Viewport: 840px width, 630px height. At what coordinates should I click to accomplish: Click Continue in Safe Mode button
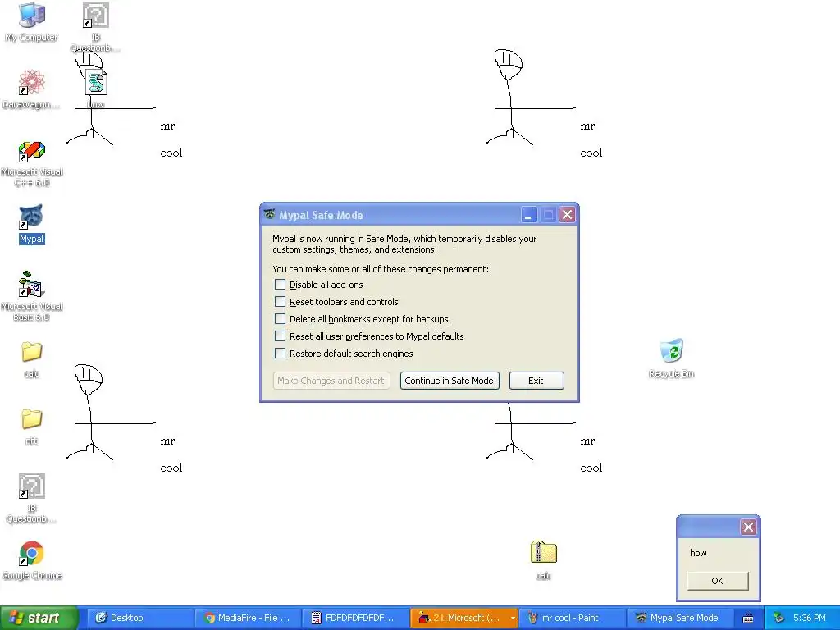click(450, 381)
